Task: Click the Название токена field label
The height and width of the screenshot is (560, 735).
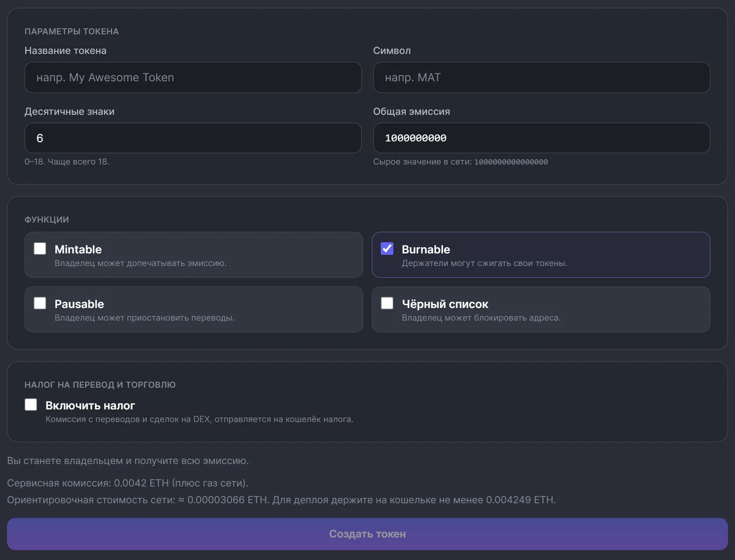Action: coord(66,50)
